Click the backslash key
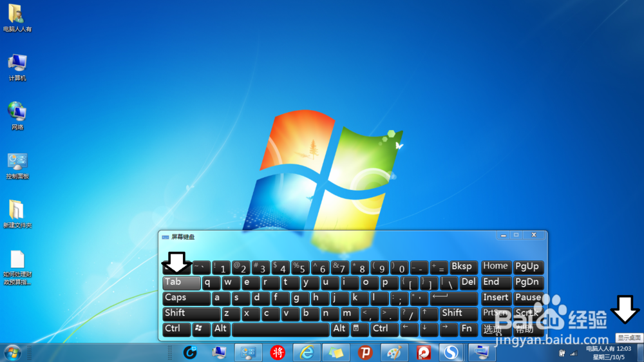 click(448, 283)
